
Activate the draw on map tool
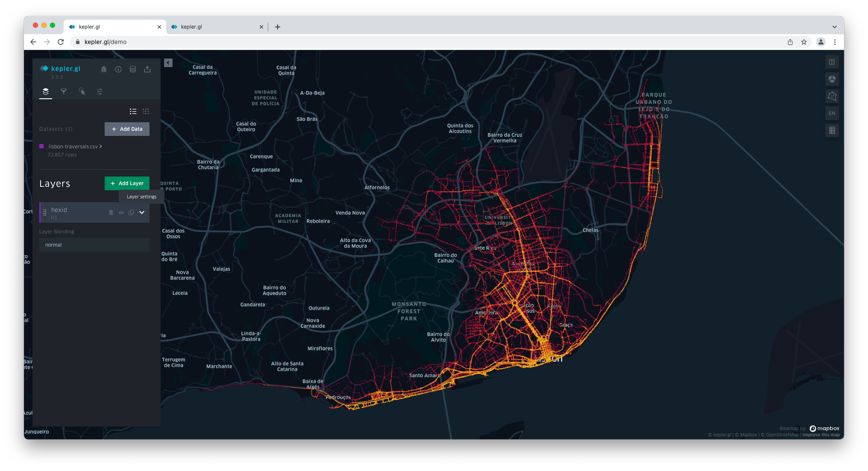pos(832,96)
